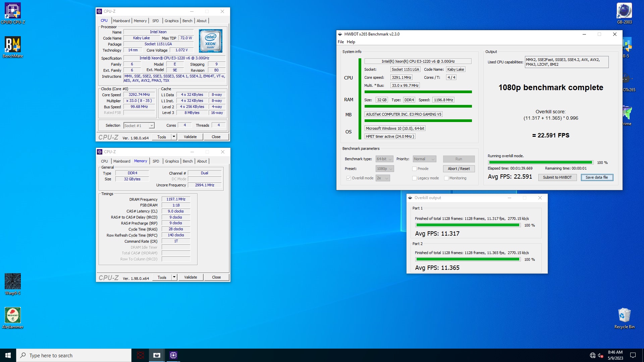Click the taskbar clock showing 8:46 AM
The width and height of the screenshot is (644, 362).
pos(615,355)
